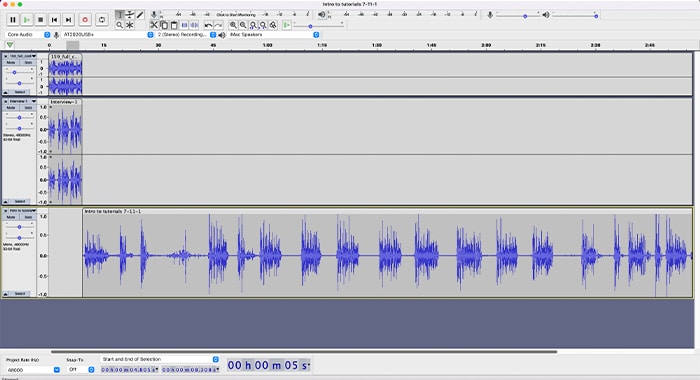Click the Stop transport button

coord(41,20)
